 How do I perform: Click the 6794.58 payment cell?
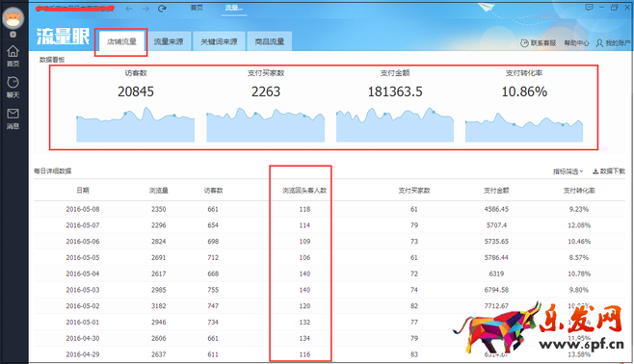click(496, 290)
